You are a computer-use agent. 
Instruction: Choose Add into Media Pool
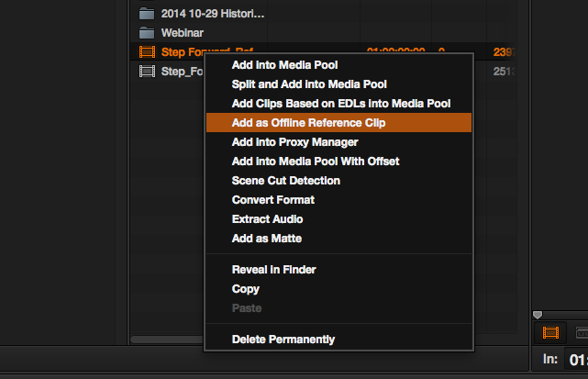[x=284, y=65]
